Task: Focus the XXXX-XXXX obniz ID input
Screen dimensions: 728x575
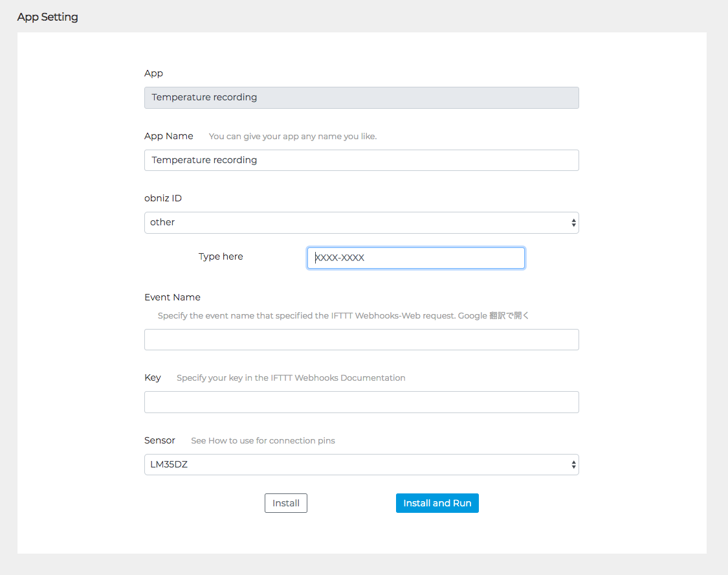Action: (x=415, y=258)
